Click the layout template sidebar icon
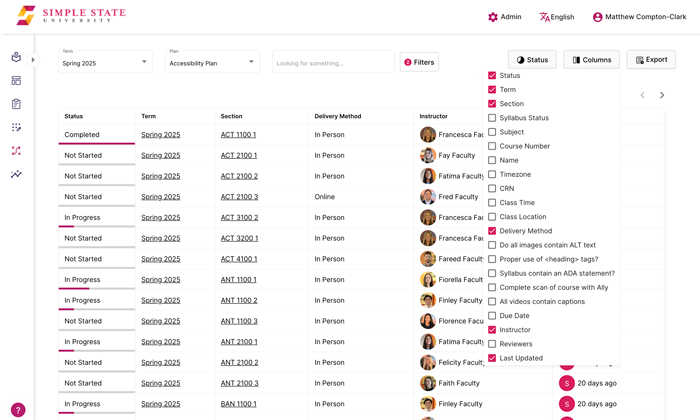The image size is (700, 420). pyautogui.click(x=16, y=81)
